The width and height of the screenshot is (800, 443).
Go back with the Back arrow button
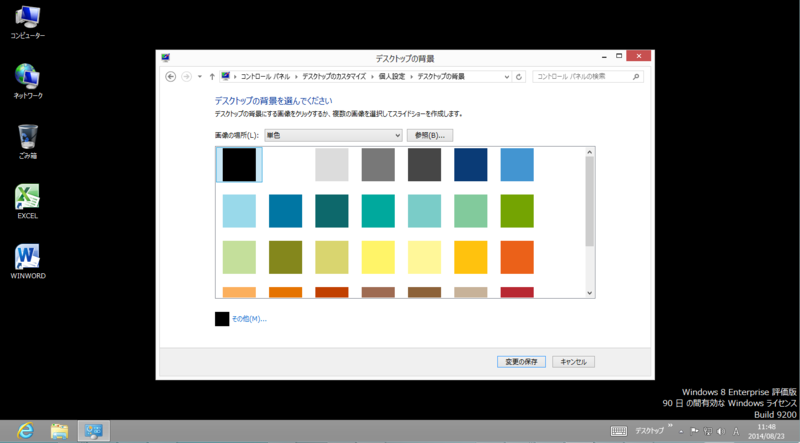pos(171,77)
